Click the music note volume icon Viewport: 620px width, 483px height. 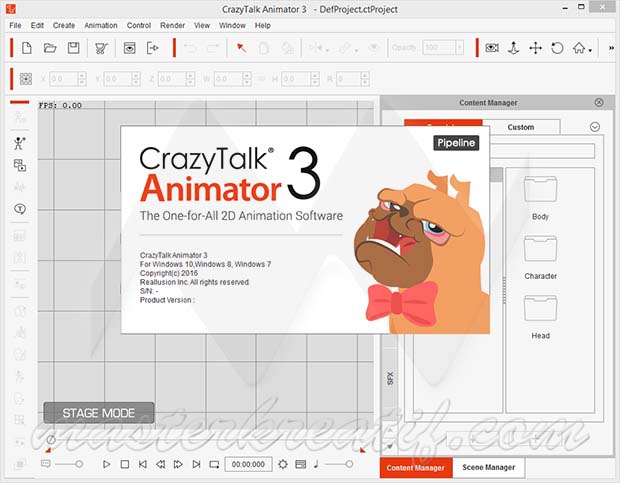point(316,464)
